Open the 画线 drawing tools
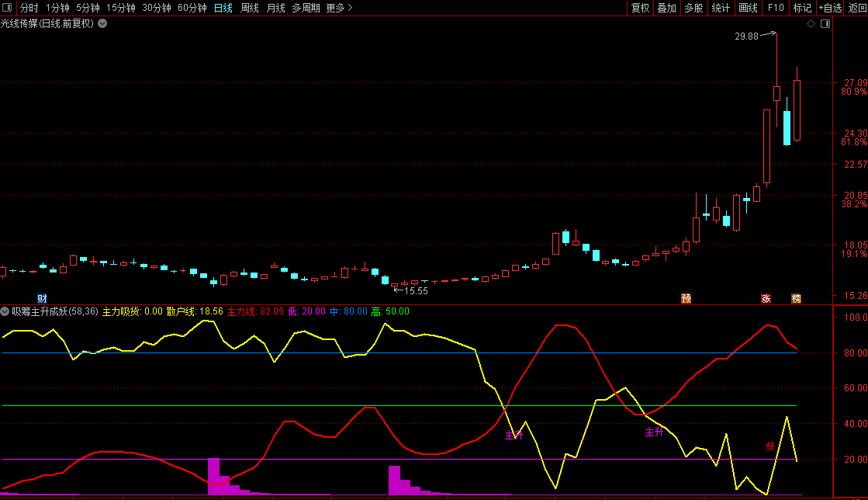 (x=748, y=8)
